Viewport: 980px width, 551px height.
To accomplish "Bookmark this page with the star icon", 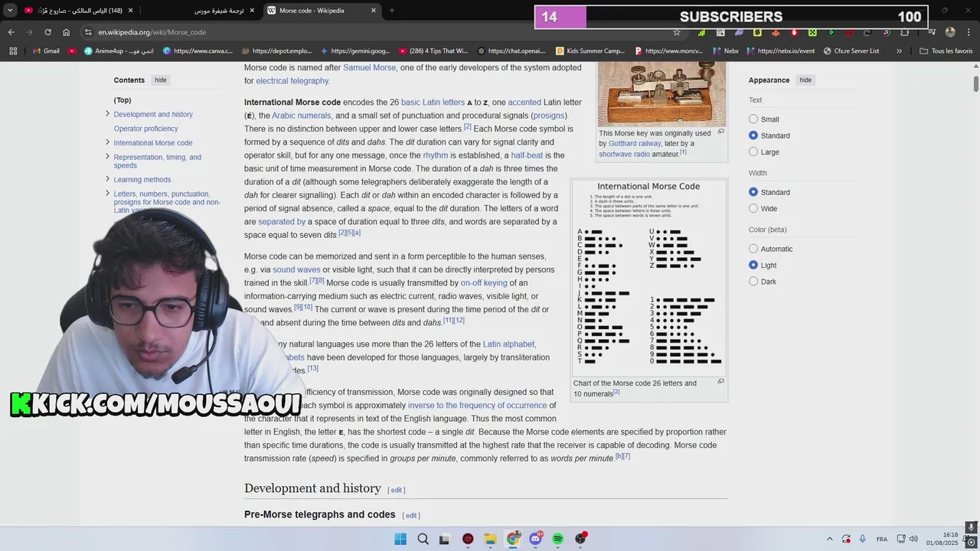I will pos(677,32).
